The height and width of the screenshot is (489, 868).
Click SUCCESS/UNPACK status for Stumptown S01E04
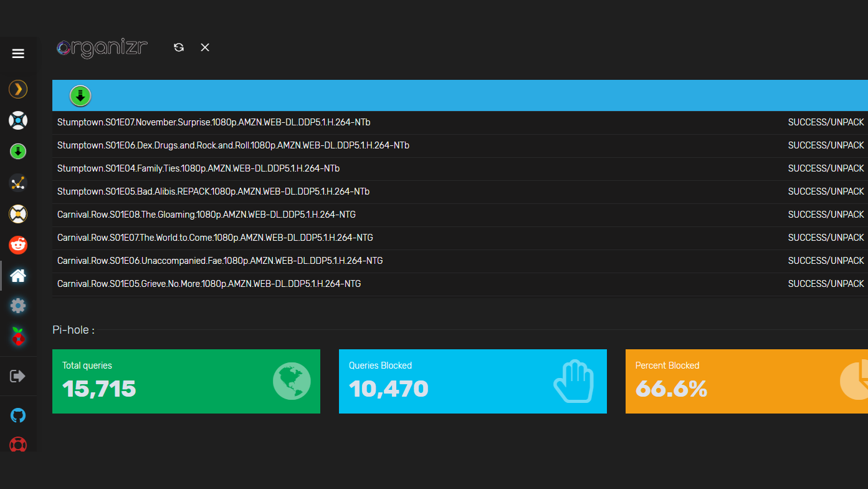(826, 168)
